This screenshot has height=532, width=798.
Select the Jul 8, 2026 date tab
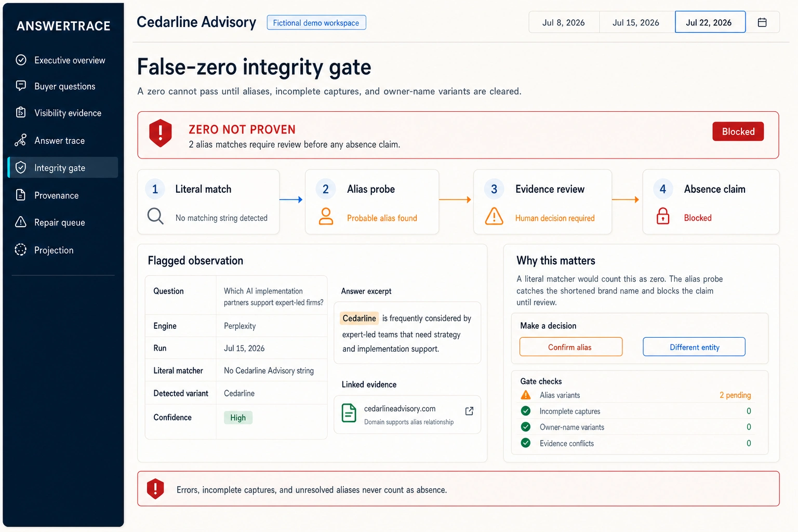coord(564,22)
